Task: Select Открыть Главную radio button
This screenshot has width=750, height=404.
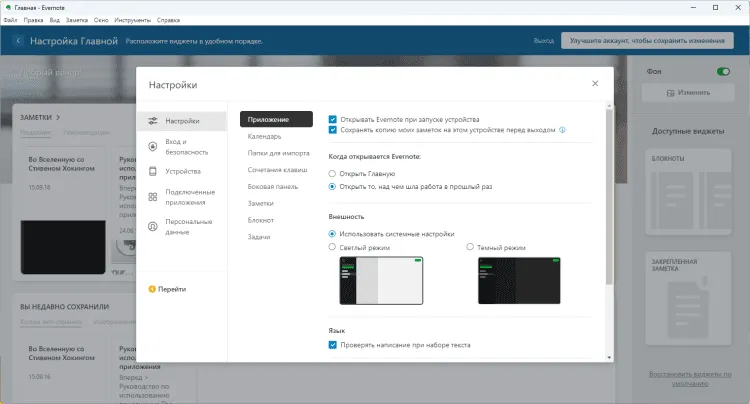Action: click(332, 174)
